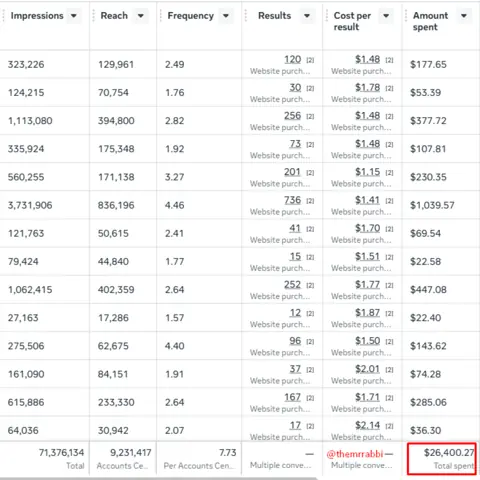Viewport: 480px width, 480px height.
Task: Open the 12 results link
Action: 295,313
